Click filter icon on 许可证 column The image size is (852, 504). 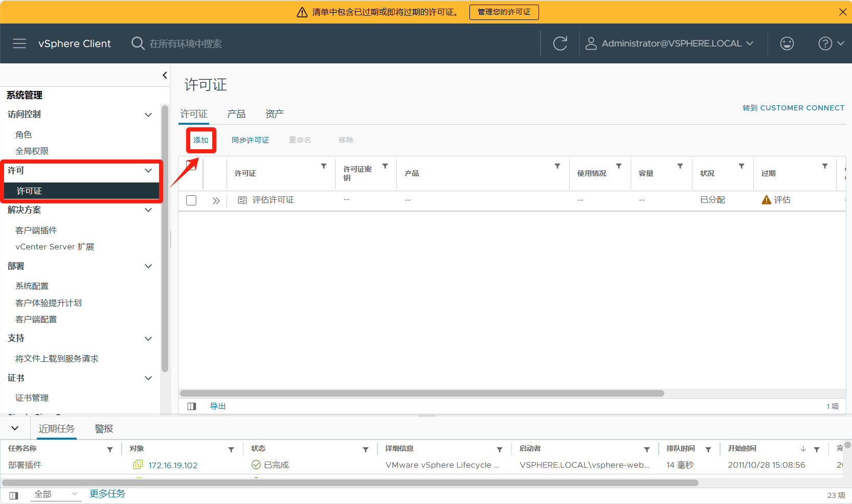pyautogui.click(x=324, y=166)
